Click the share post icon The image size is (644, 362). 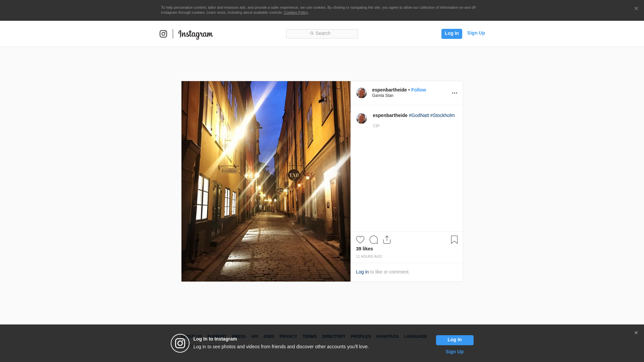(387, 240)
